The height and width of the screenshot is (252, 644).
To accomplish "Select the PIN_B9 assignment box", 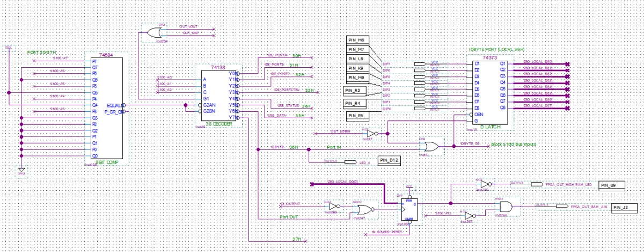I will [612, 185].
